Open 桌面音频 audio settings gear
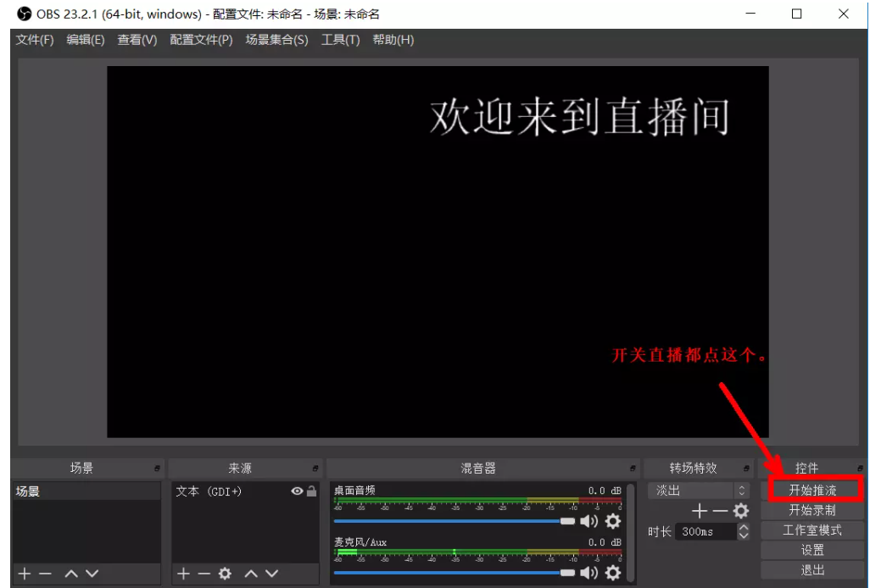 click(x=612, y=521)
